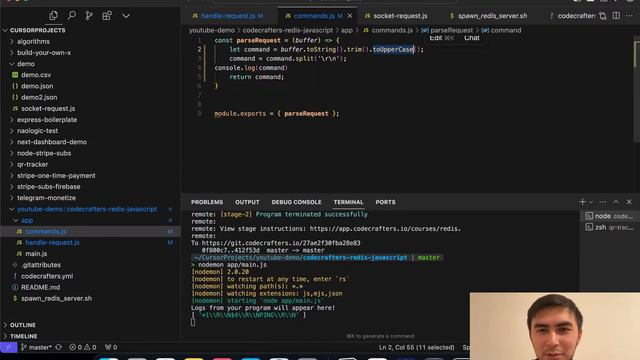
Task: Switch to OUTPUT panel tab
Action: click(x=247, y=202)
